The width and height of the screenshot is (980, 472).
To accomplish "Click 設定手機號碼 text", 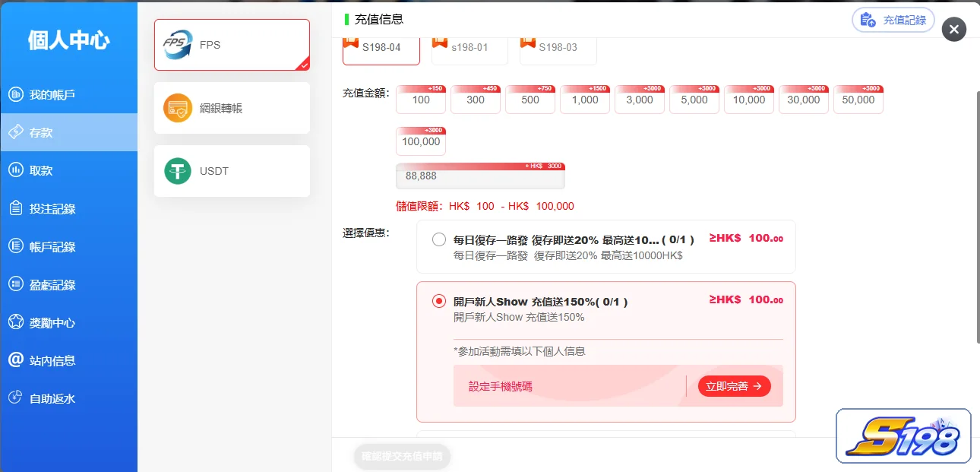I will click(x=501, y=386).
